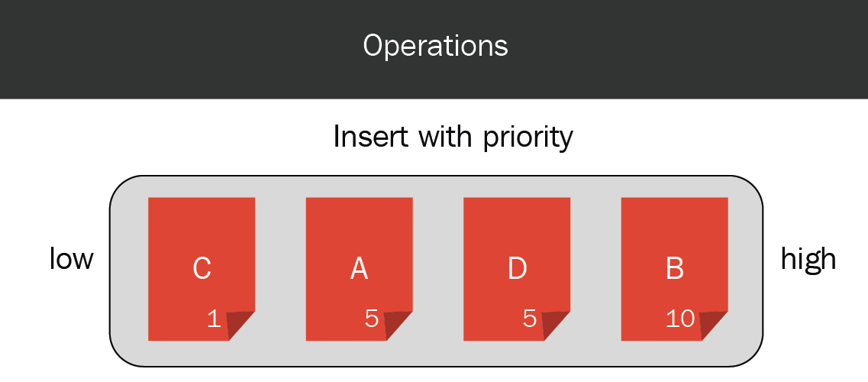Select the red document card labeled C
The image size is (868, 382).
202,269
